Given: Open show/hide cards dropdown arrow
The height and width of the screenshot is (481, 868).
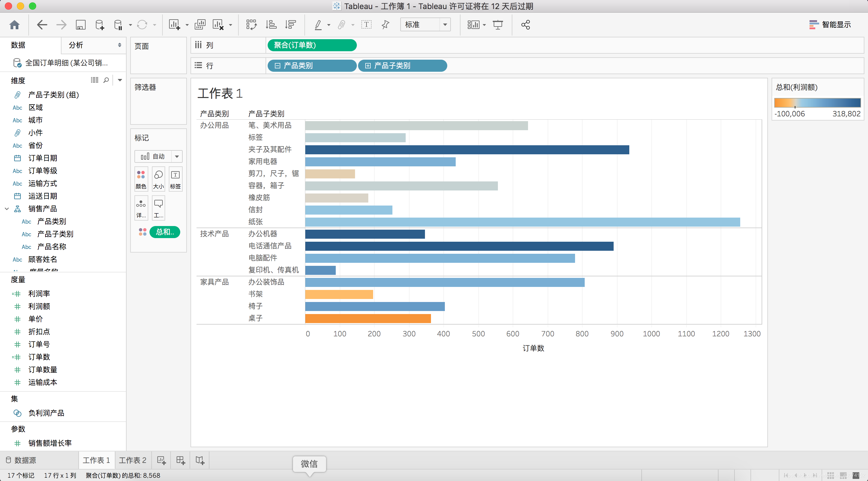Looking at the screenshot, I should point(484,25).
